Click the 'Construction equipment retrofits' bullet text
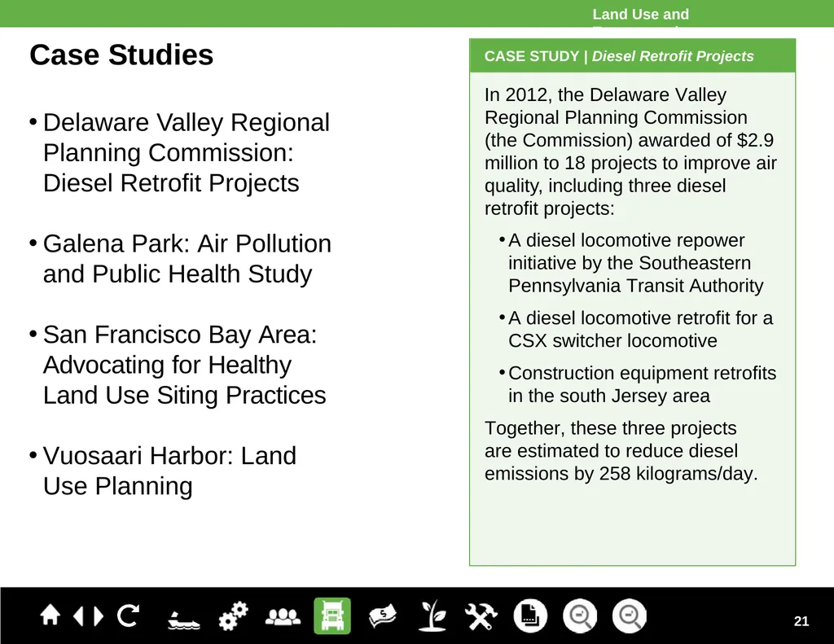Screen dimensions: 834x644 coord(637,384)
